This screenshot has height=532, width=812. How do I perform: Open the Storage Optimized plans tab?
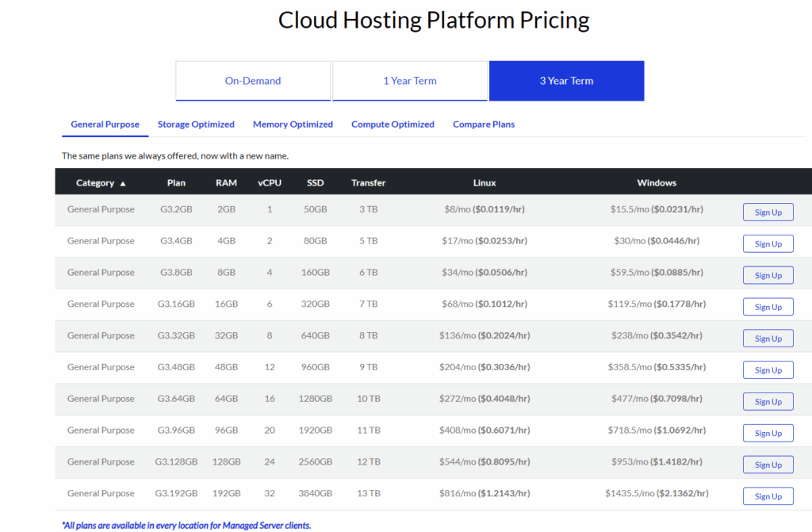(x=196, y=124)
